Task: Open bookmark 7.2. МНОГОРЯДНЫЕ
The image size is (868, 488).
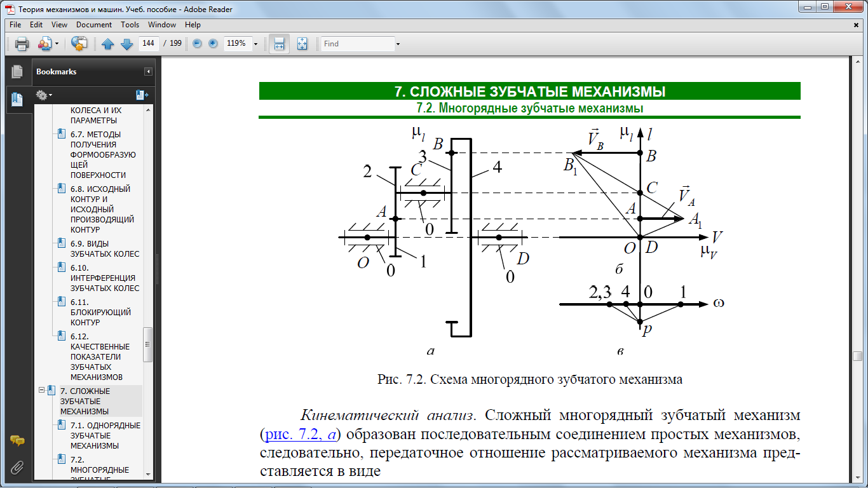Action: pos(99,470)
